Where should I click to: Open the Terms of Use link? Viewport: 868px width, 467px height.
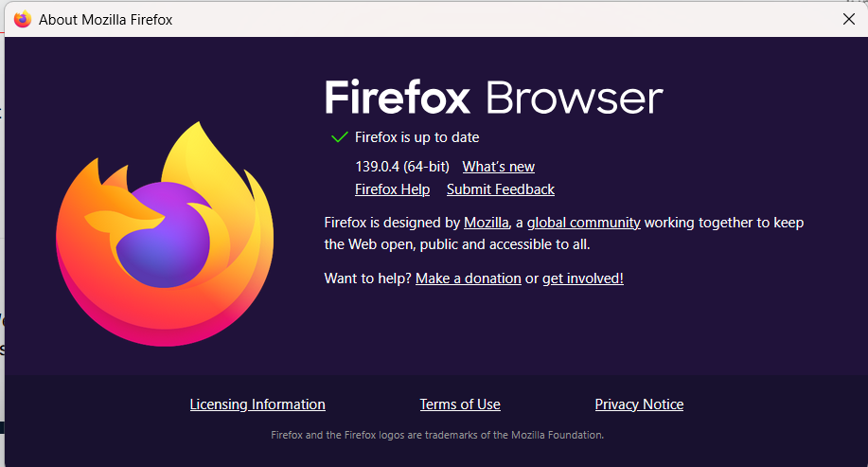coord(460,404)
